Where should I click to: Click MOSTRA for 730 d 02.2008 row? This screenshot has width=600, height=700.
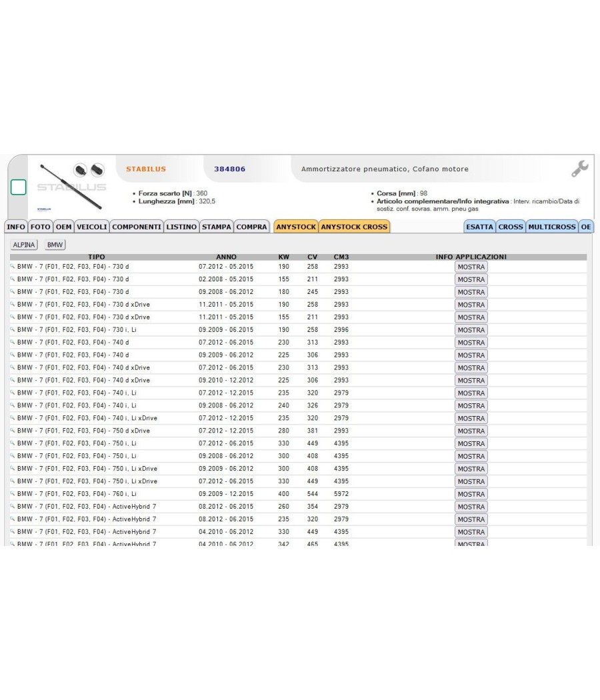[471, 279]
